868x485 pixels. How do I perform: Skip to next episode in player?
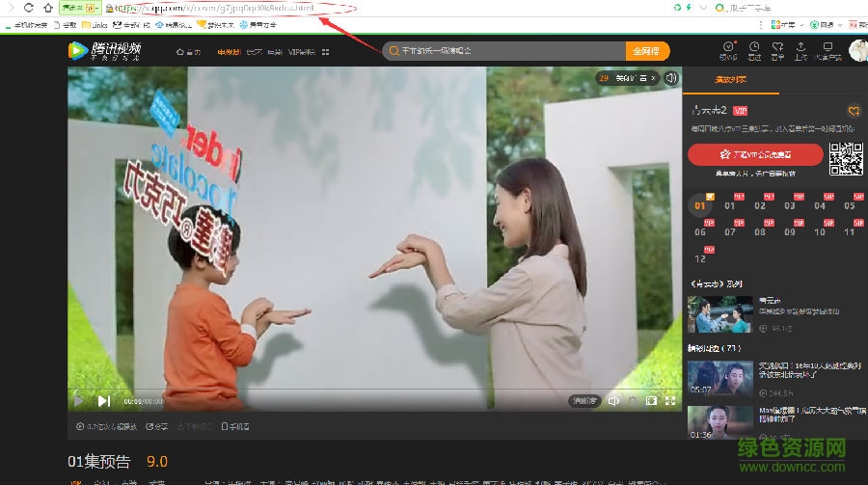pyautogui.click(x=103, y=400)
